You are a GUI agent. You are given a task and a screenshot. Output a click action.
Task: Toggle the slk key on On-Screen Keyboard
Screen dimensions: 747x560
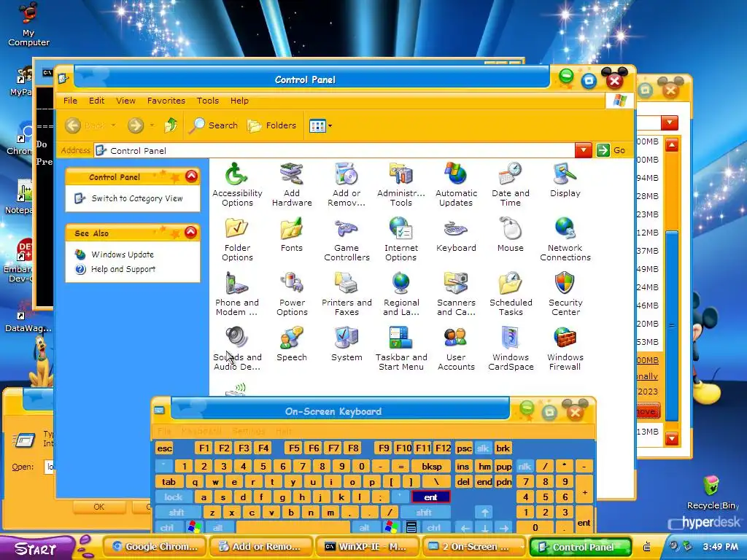483,448
